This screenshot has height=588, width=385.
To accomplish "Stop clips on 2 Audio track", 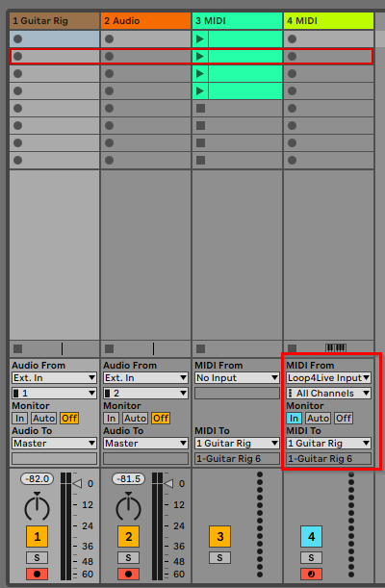I will [109, 349].
